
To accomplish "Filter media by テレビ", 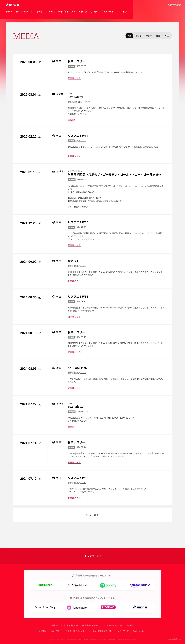I will 139,36.
